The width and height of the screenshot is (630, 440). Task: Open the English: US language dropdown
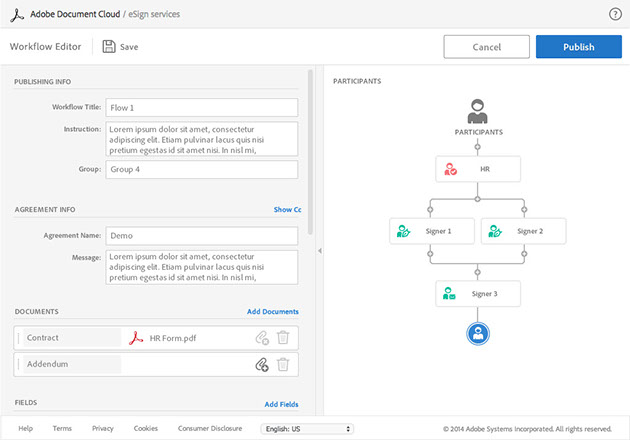[306, 428]
